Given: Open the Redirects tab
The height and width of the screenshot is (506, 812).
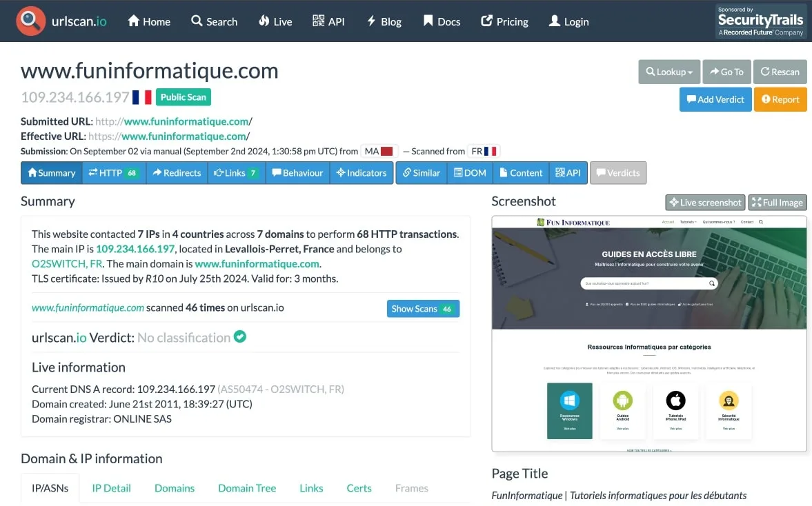Looking at the screenshot, I should coord(177,173).
